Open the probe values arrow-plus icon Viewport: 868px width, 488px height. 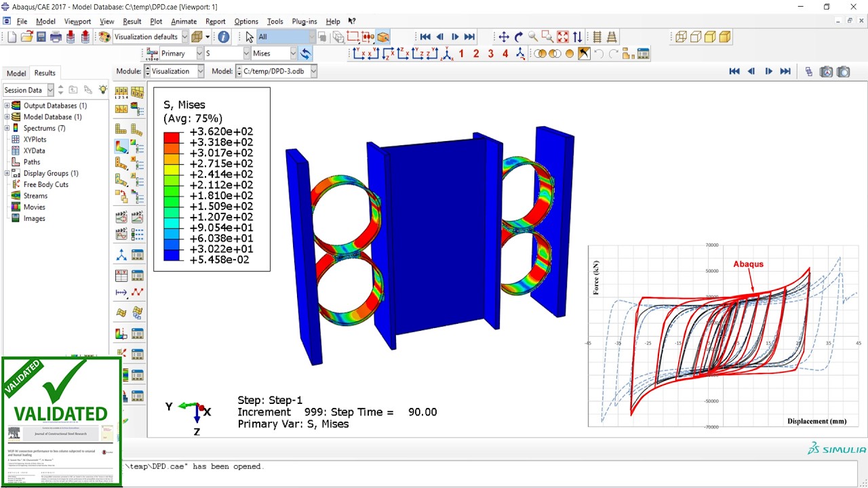pos(121,293)
